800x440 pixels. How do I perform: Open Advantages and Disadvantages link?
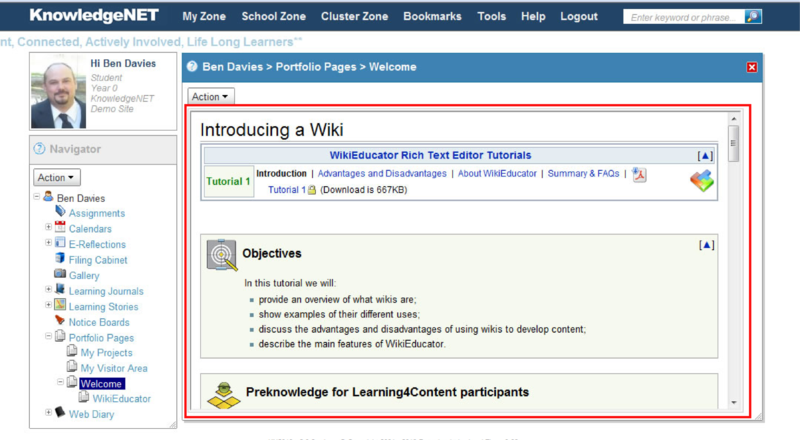click(382, 174)
